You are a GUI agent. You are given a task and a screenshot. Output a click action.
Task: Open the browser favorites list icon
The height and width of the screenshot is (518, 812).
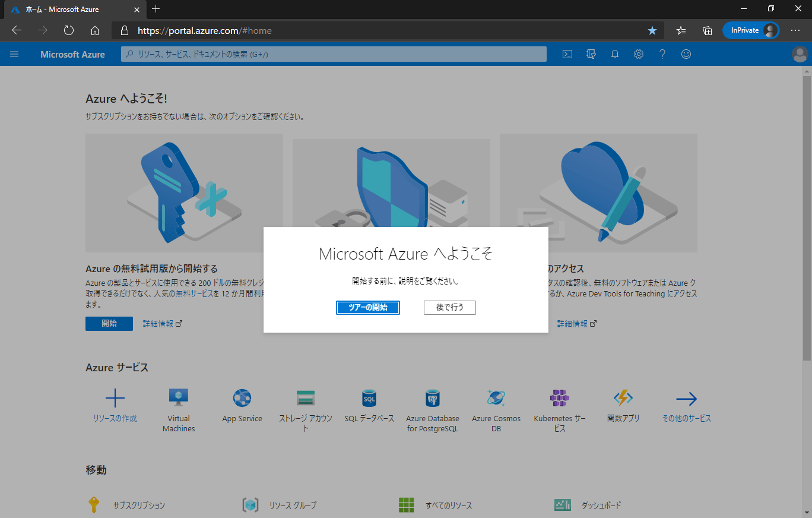(681, 30)
